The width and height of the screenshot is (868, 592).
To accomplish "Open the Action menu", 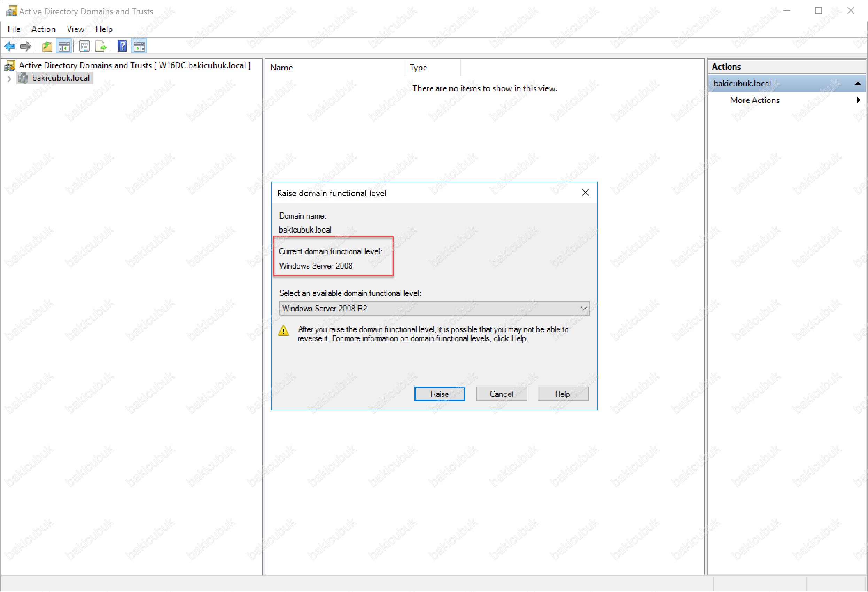I will click(x=43, y=29).
